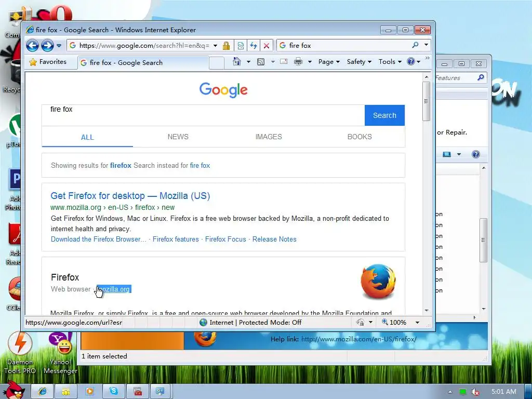The width and height of the screenshot is (532, 399).
Task: Click the page scroll-up arrow
Action: (426, 77)
